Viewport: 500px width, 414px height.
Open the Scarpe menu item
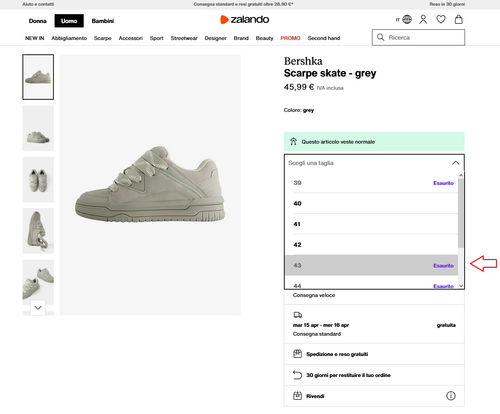[102, 38]
